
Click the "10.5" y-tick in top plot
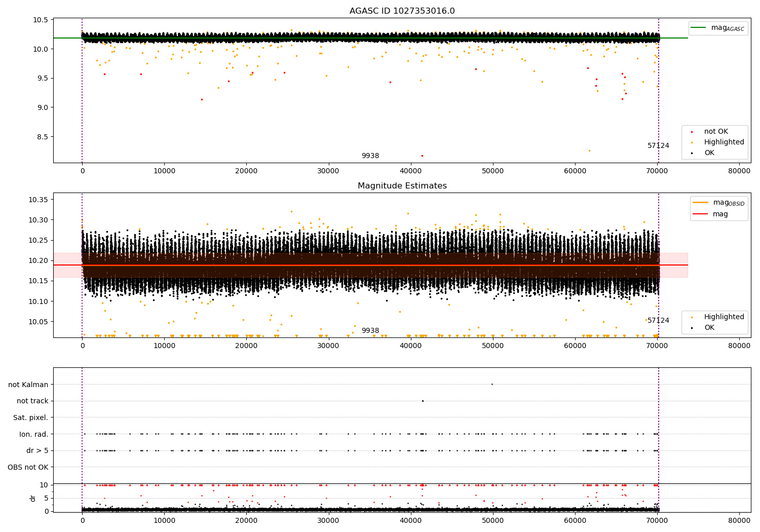point(41,20)
